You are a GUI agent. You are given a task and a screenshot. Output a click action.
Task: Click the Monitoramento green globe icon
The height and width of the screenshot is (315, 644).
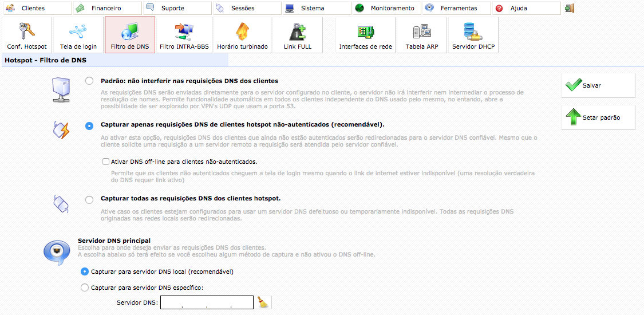[360, 8]
